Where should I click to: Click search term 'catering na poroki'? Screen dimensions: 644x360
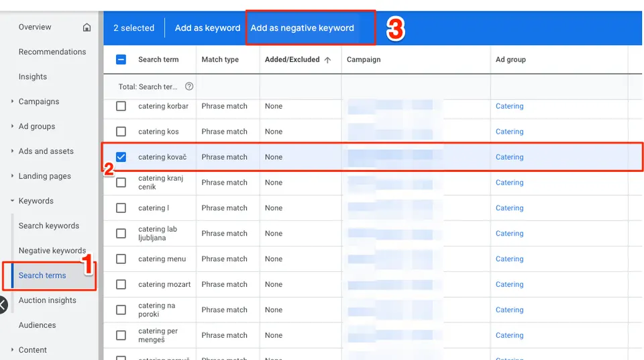[156, 310]
